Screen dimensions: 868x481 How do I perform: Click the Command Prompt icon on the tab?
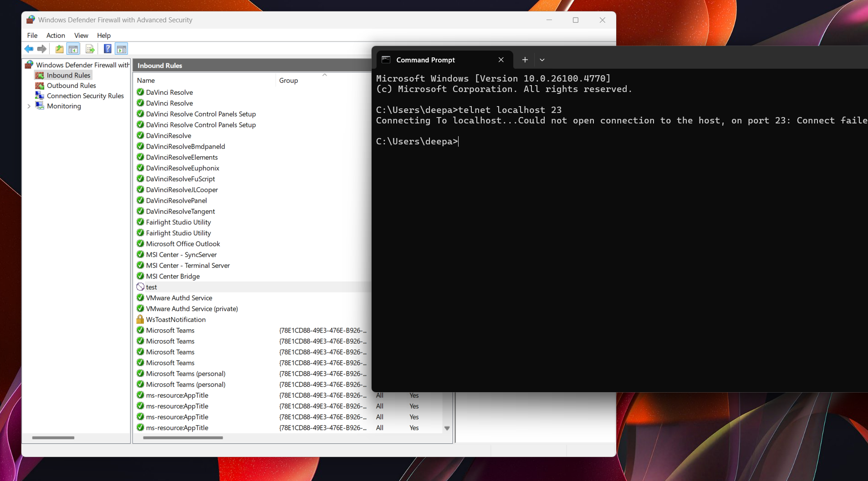(386, 60)
